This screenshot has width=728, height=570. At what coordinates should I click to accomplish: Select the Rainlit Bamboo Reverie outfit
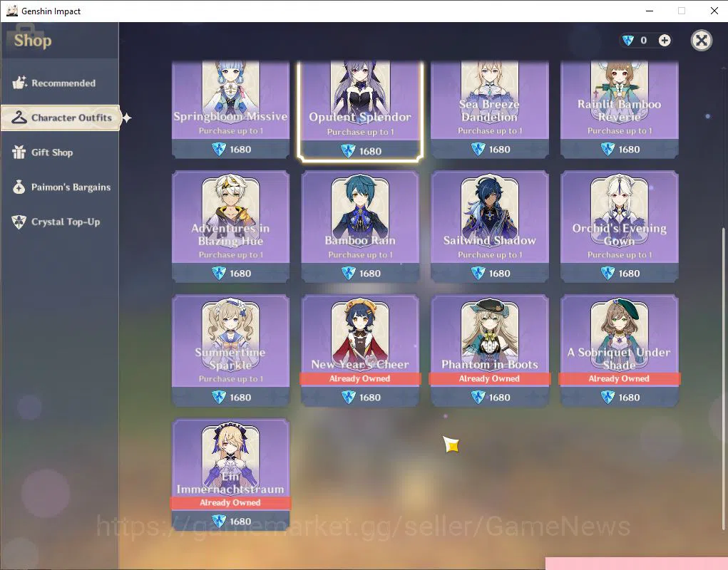[x=620, y=110]
